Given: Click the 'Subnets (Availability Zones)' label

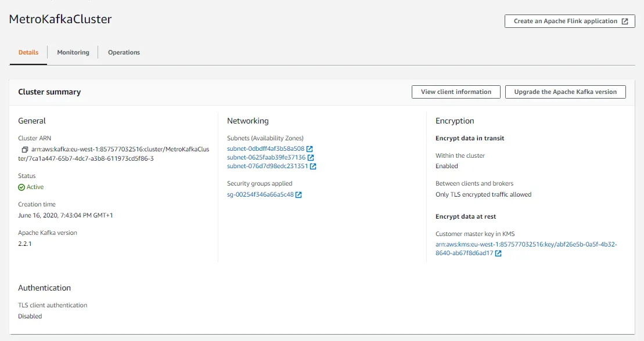Looking at the screenshot, I should [x=265, y=138].
